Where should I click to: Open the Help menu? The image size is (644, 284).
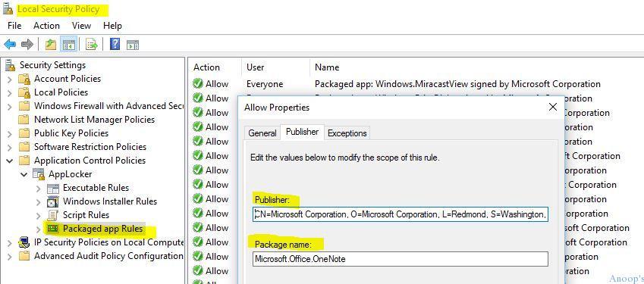pyautogui.click(x=112, y=26)
